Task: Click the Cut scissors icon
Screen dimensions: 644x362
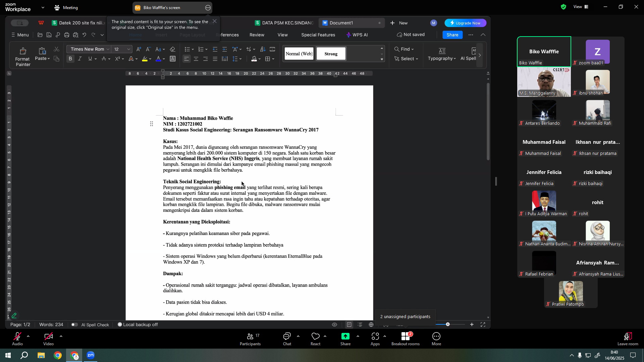Action: click(56, 49)
